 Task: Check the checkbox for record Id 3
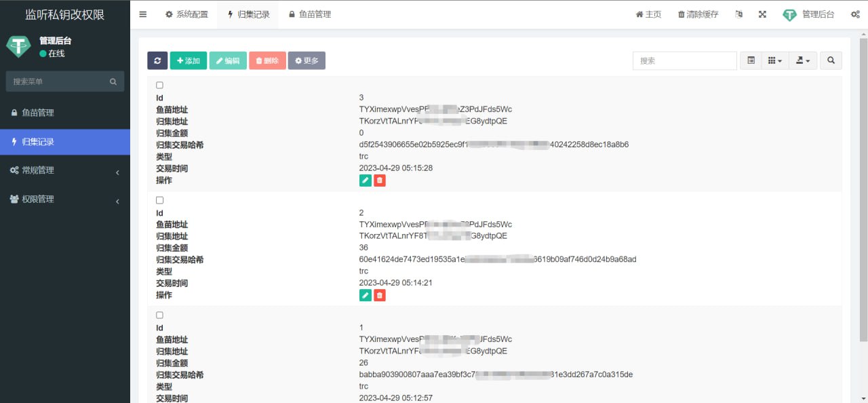[160, 85]
